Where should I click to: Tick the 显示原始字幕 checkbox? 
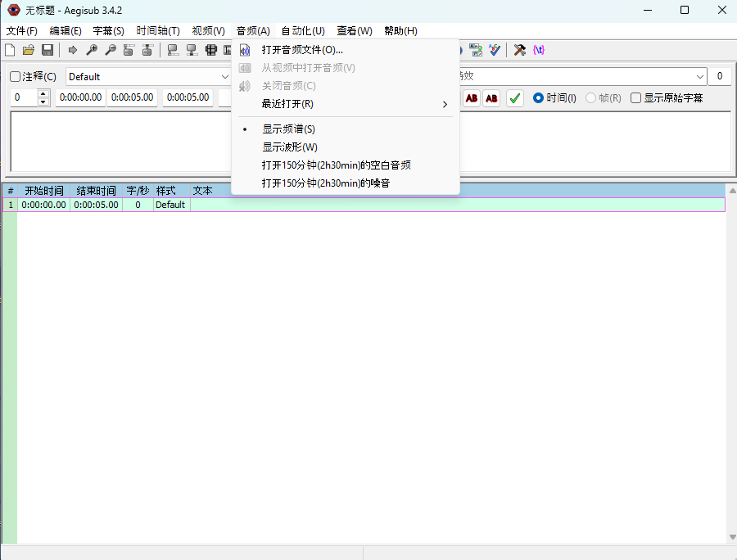[x=635, y=98]
